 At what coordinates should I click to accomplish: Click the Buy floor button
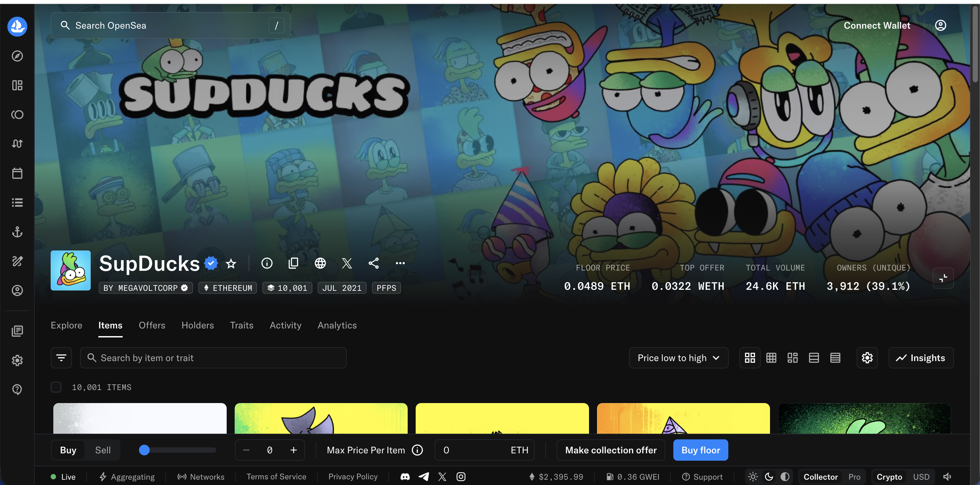pos(700,450)
